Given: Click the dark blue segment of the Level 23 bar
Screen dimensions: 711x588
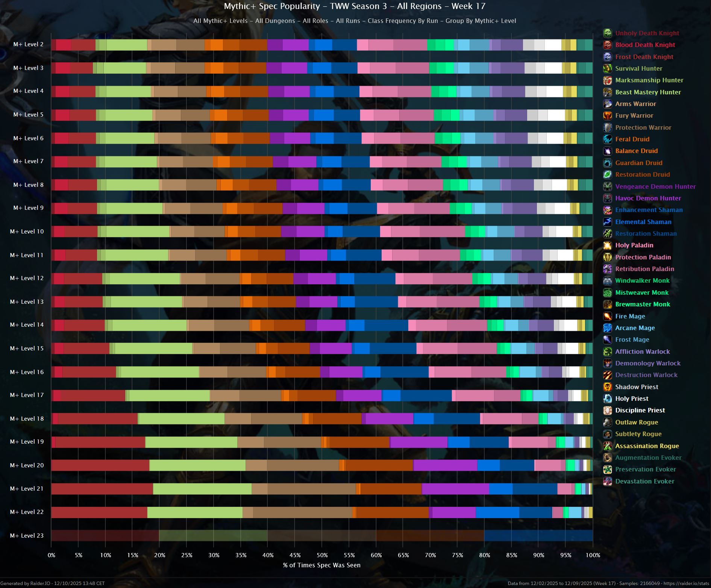Looking at the screenshot, I should [x=538, y=535].
